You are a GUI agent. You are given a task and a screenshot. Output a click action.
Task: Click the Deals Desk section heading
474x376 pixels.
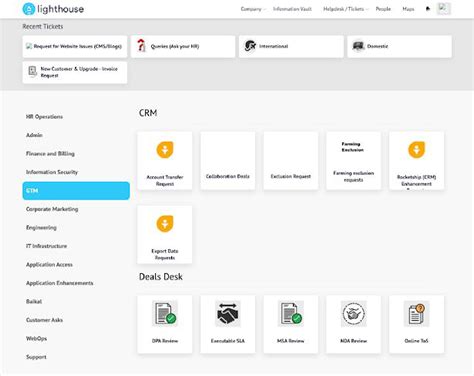click(161, 277)
